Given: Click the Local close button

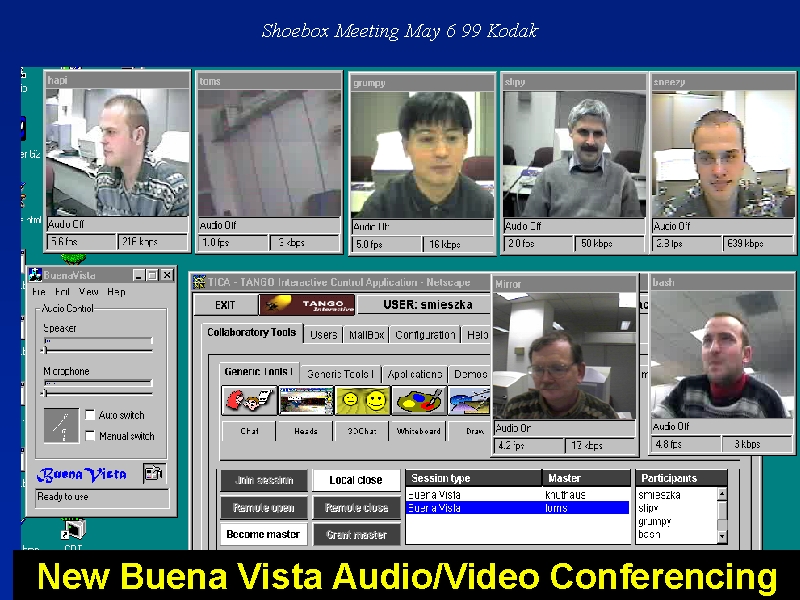Looking at the screenshot, I should pos(356,480).
